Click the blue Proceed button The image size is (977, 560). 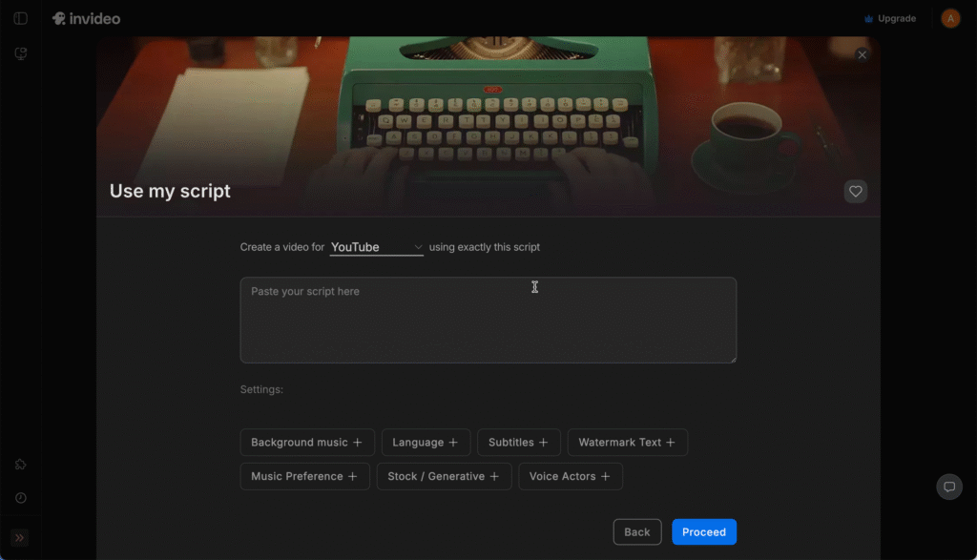[x=703, y=532]
